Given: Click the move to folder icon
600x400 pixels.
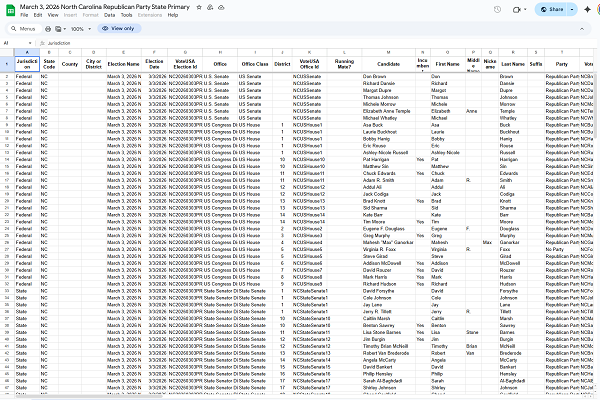Looking at the screenshot, I should click(x=208, y=6).
